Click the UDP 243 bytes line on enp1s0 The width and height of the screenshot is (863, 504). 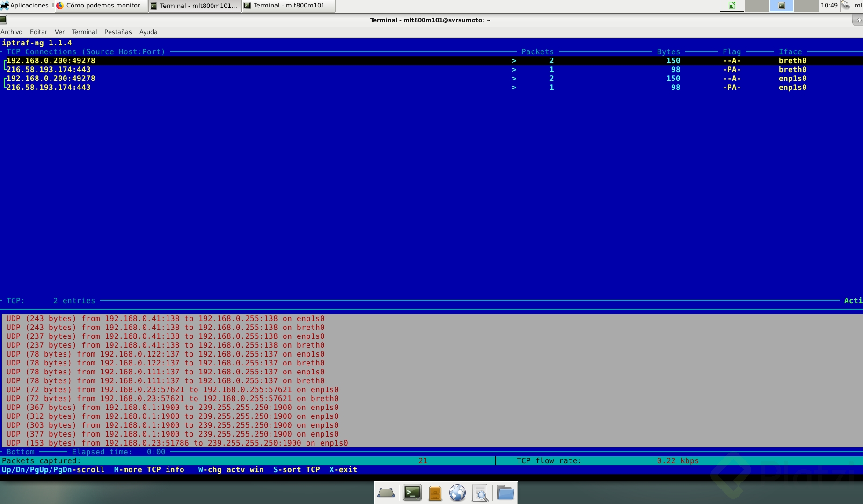tap(166, 318)
